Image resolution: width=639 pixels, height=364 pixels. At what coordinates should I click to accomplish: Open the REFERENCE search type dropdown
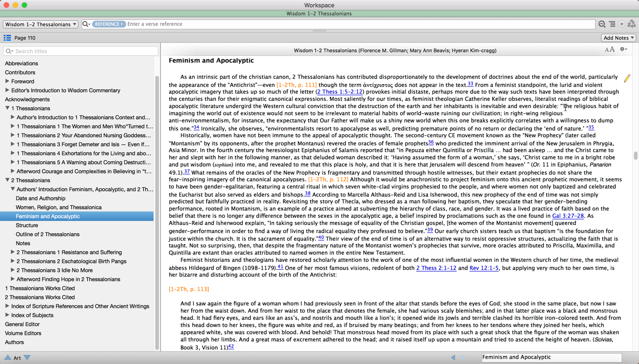109,24
